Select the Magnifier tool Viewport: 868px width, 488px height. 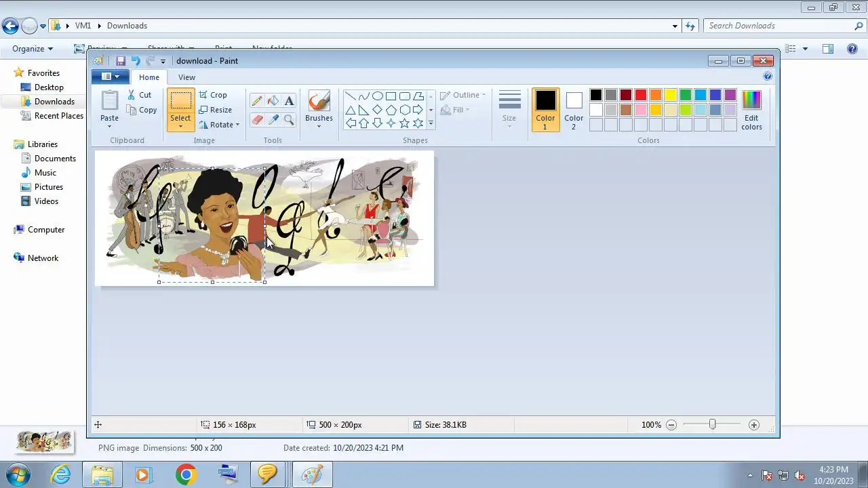point(289,120)
